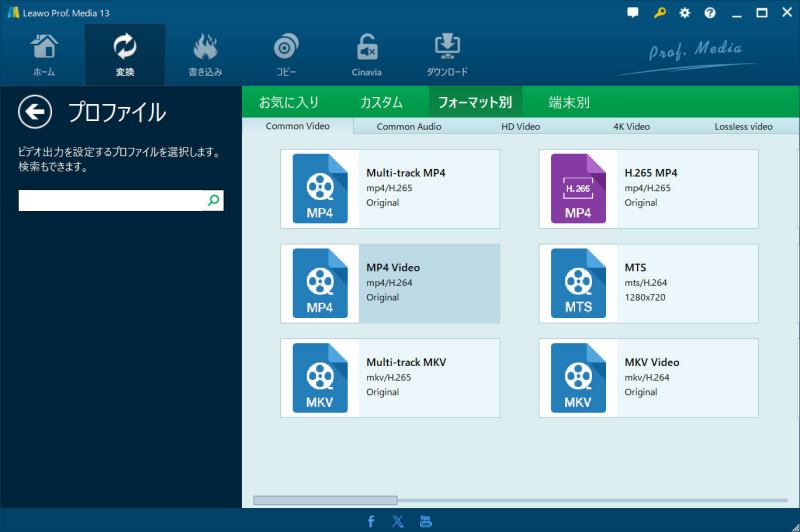Choose the Multi-track MKV profile
The width and height of the screenshot is (800, 532).
(390, 378)
